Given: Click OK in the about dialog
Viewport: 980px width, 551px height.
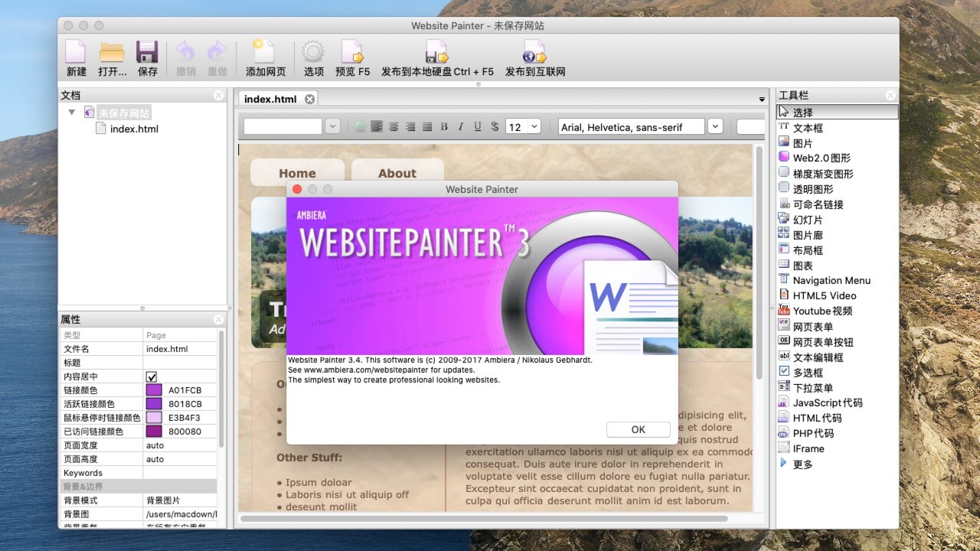Looking at the screenshot, I should coord(638,429).
